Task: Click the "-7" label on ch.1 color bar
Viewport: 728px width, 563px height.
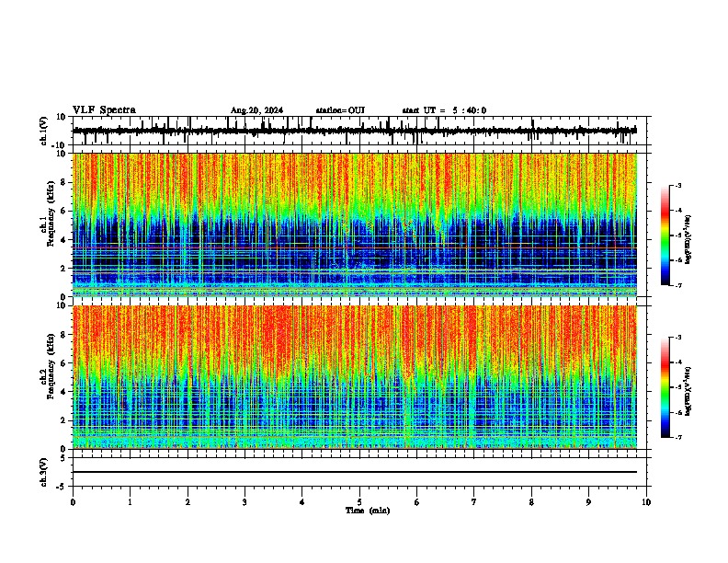Action: click(677, 285)
